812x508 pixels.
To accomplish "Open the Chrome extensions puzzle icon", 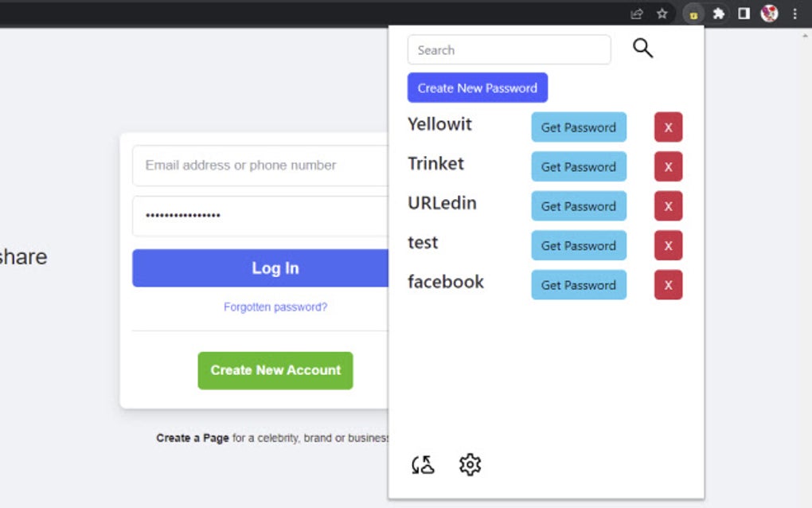I will 719,14.
